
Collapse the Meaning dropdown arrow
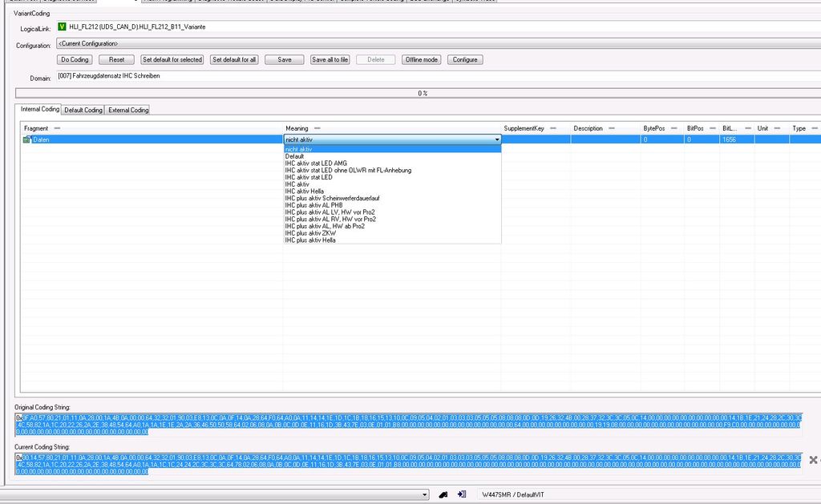(496, 139)
